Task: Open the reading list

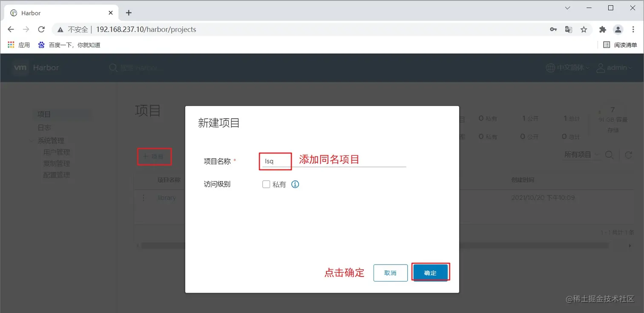Action: (x=620, y=45)
